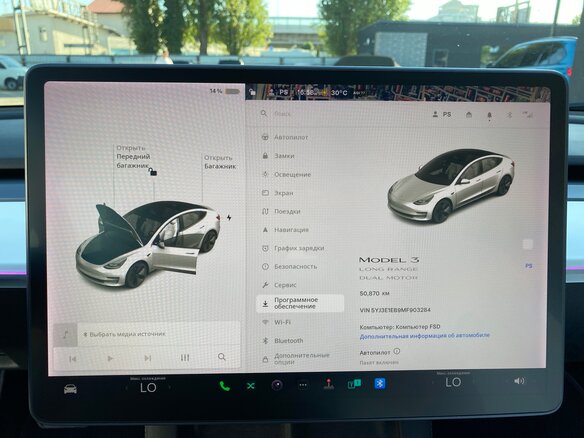Image resolution: width=584 pixels, height=438 pixels.
Task: Tap the open-door car model on left panel
Action: tap(147, 245)
